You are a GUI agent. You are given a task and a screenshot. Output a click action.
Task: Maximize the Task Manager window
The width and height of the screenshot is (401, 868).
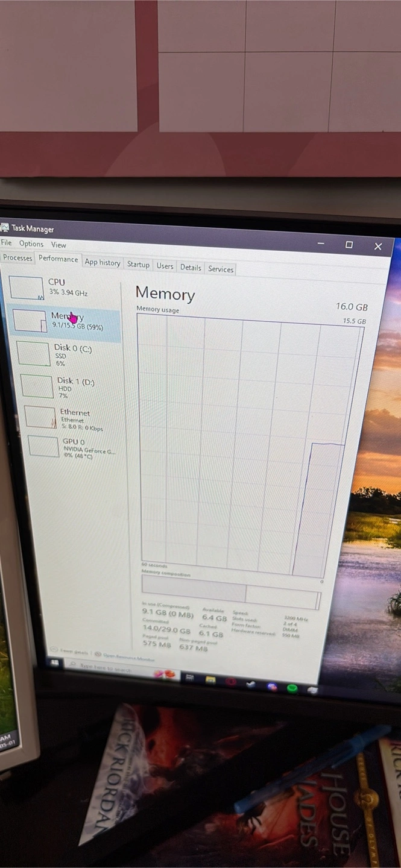349,245
